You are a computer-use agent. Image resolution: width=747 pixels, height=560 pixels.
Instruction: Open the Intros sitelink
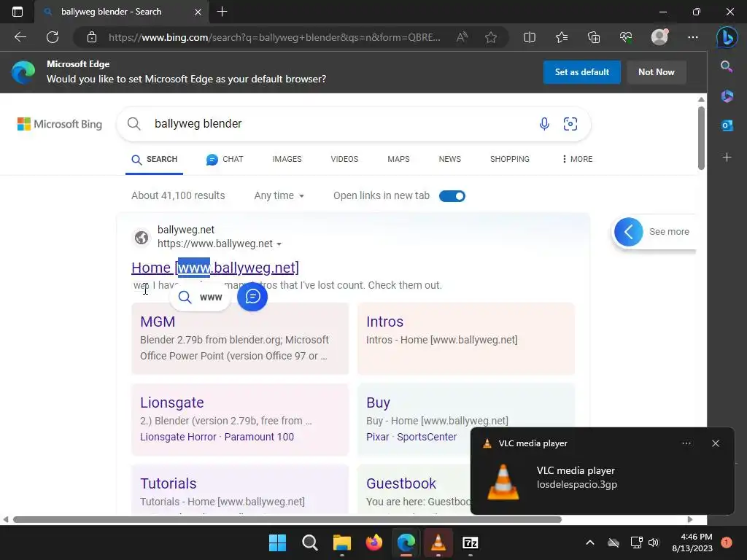[x=384, y=322]
